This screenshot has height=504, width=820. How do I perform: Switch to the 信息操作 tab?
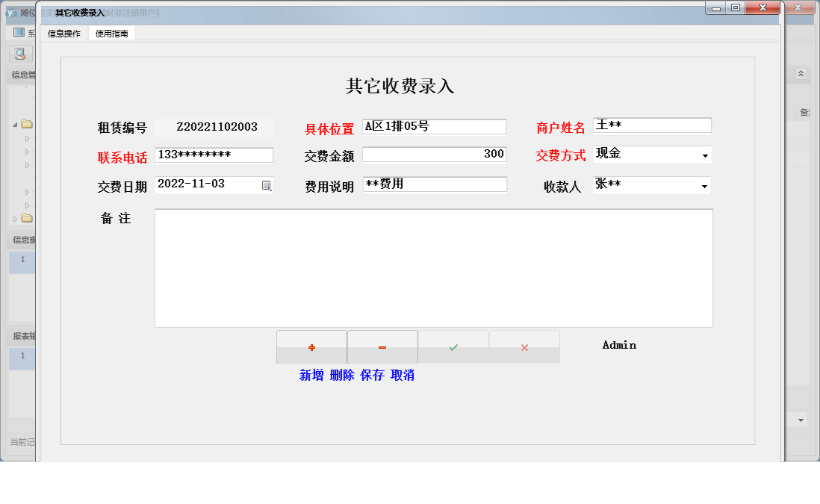tap(63, 33)
